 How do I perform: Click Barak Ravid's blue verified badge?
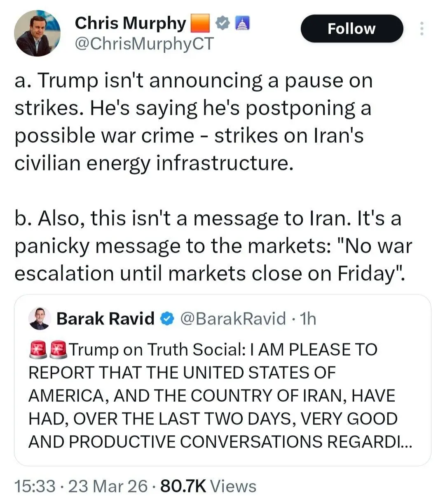point(167,319)
